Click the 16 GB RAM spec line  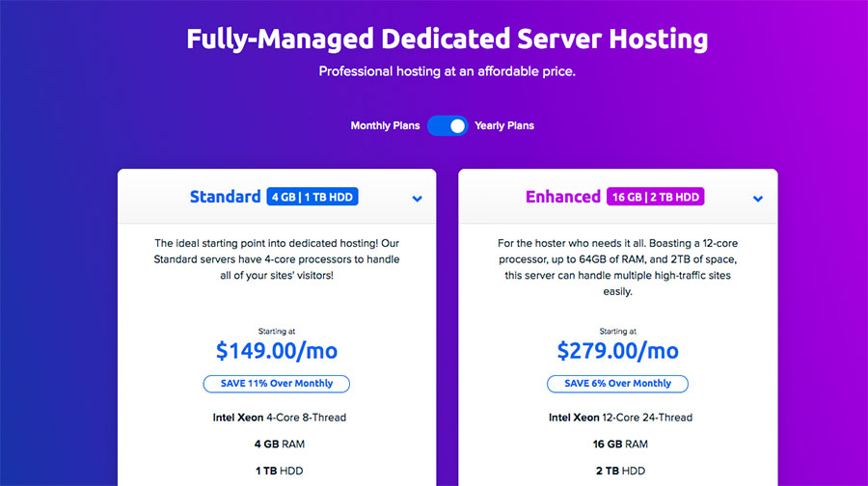620,444
